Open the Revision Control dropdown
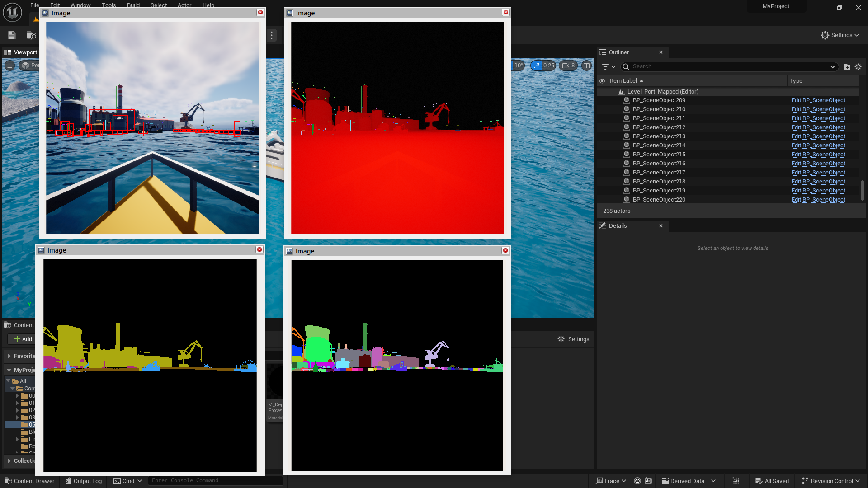The width and height of the screenshot is (868, 488). tap(831, 481)
